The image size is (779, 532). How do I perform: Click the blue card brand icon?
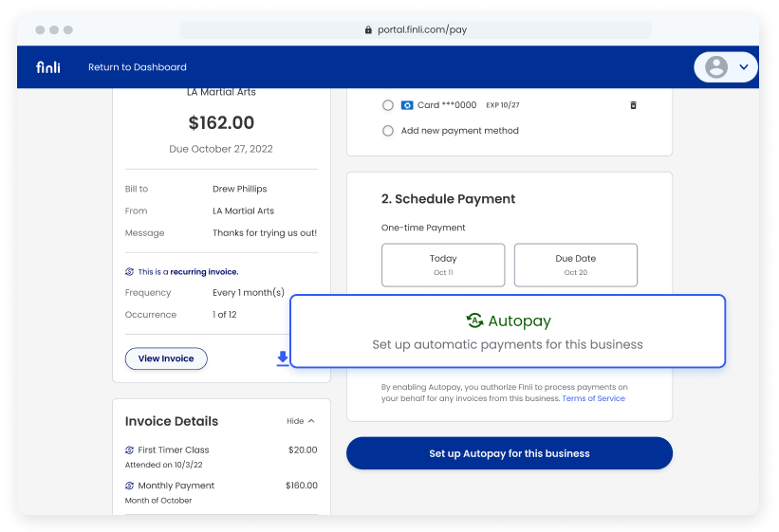point(407,105)
